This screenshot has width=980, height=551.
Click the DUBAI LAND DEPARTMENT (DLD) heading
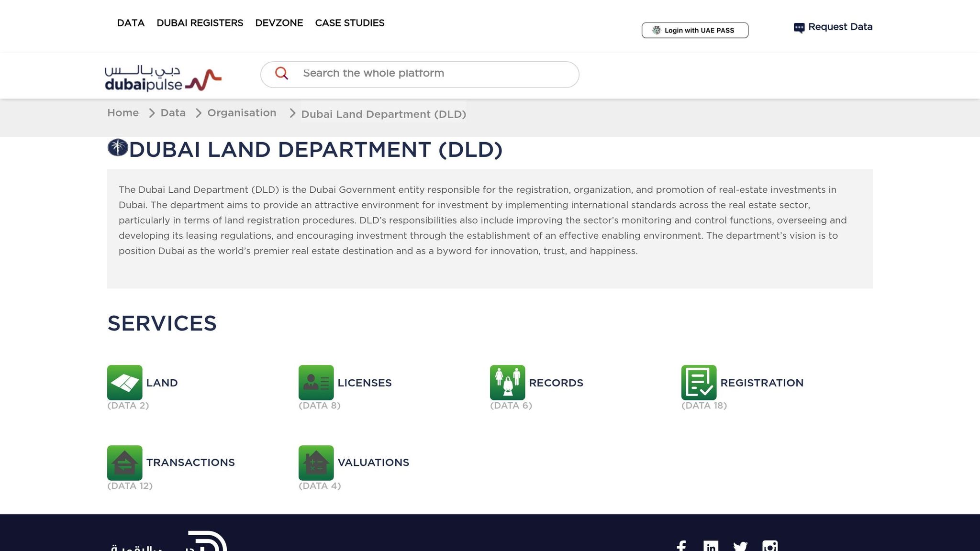click(316, 150)
